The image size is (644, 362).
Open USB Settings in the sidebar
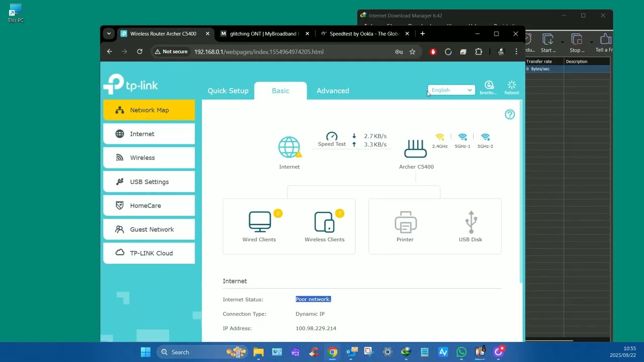point(149,182)
